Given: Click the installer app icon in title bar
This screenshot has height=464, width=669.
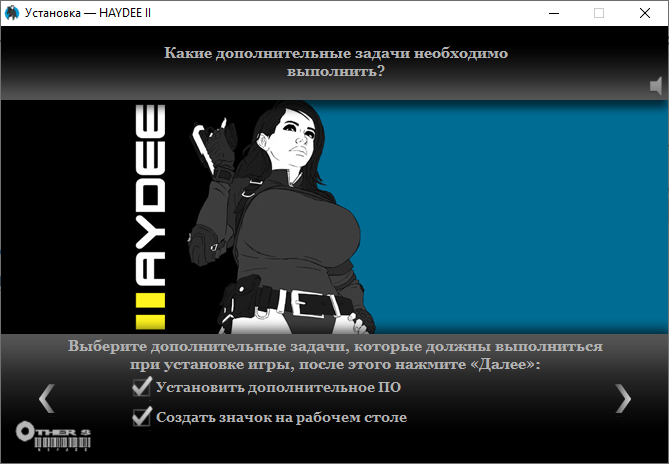Looking at the screenshot, I should [x=12, y=13].
